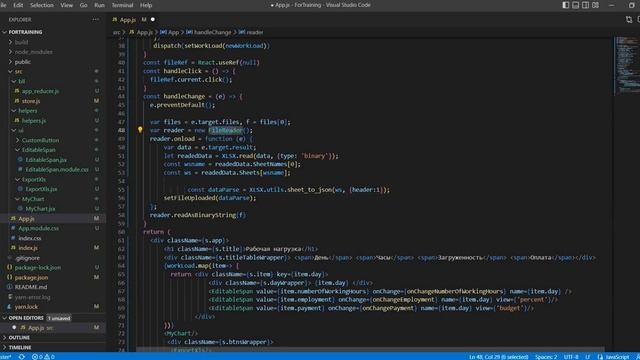This screenshot has width=640, height=360.
Task: Select App.js in Open Editors list
Action: click(x=53, y=327)
